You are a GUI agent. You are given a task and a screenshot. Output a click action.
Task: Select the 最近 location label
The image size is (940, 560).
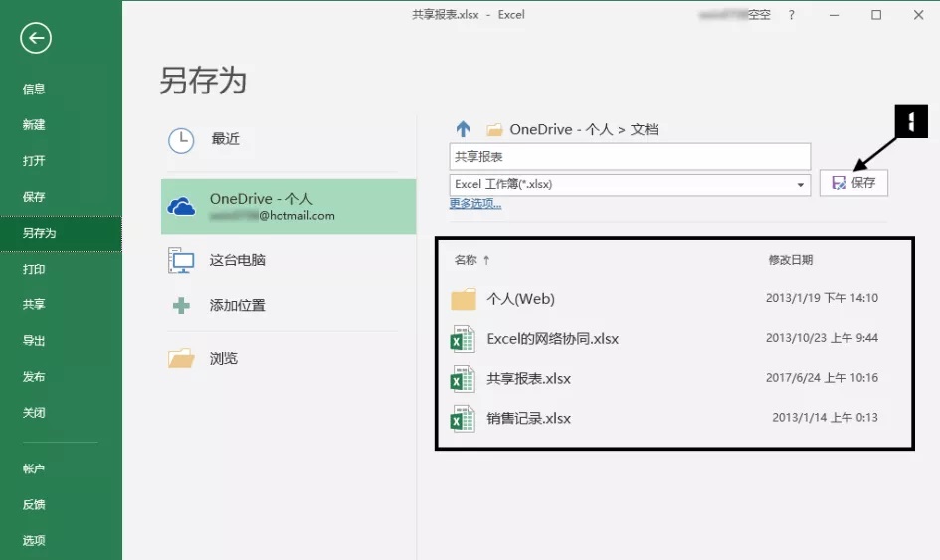click(226, 139)
